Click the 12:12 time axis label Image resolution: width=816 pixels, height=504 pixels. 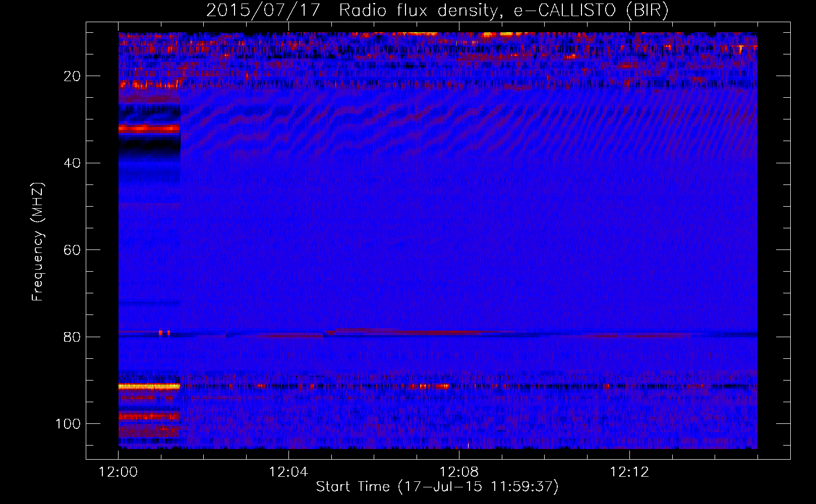(x=629, y=472)
